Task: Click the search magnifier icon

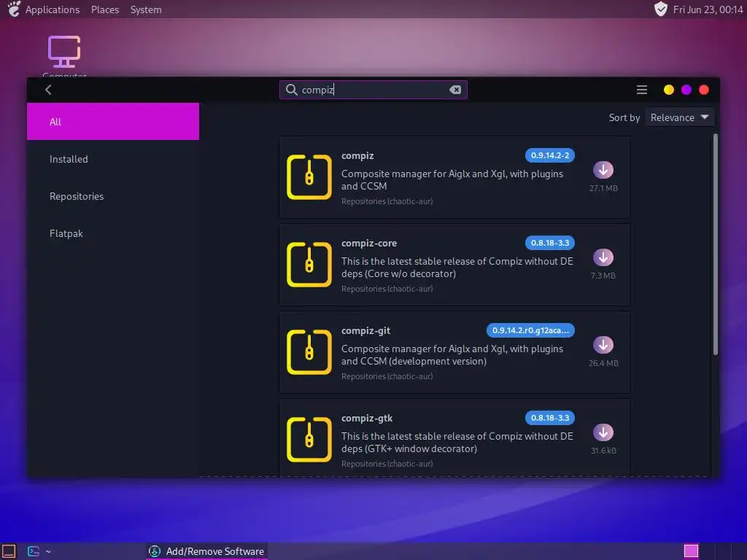Action: (291, 90)
